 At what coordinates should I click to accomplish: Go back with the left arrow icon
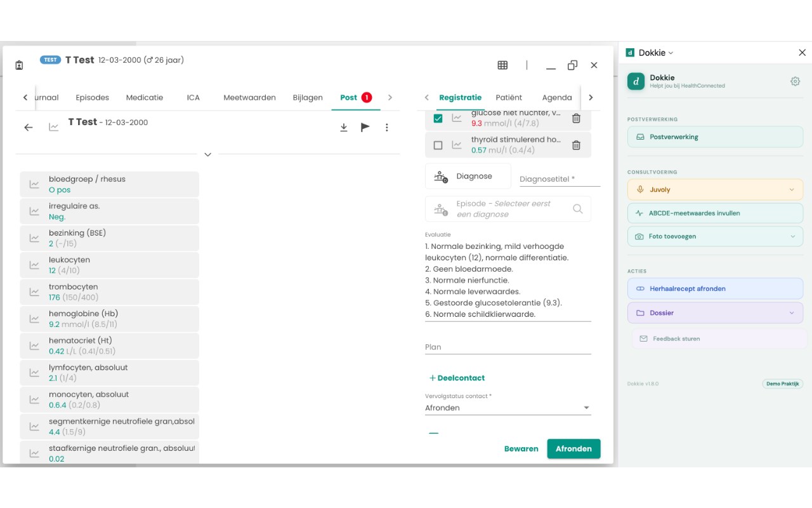tap(29, 128)
